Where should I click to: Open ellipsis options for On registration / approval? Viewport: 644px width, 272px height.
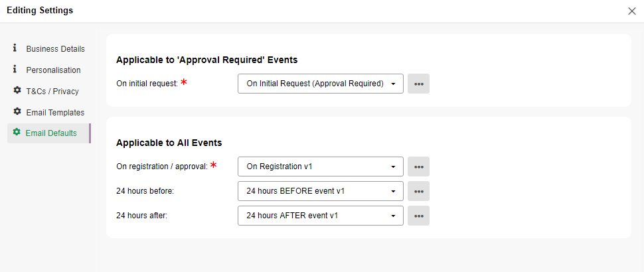418,167
